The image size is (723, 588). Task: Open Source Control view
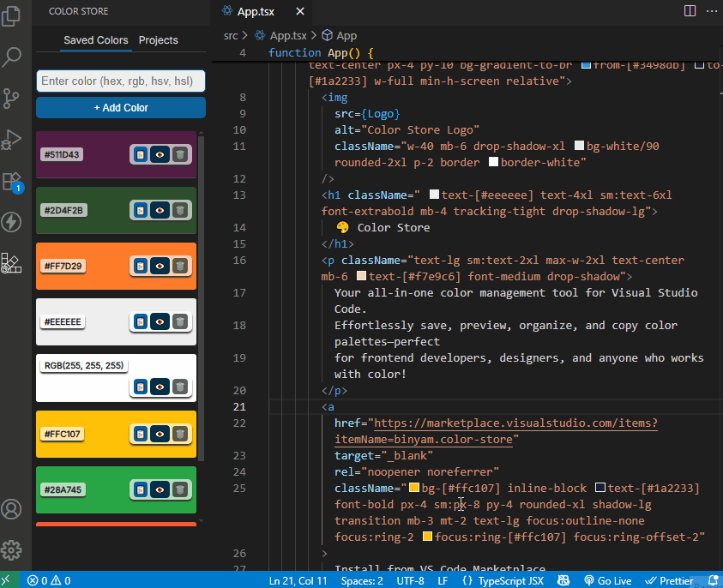pyautogui.click(x=11, y=99)
